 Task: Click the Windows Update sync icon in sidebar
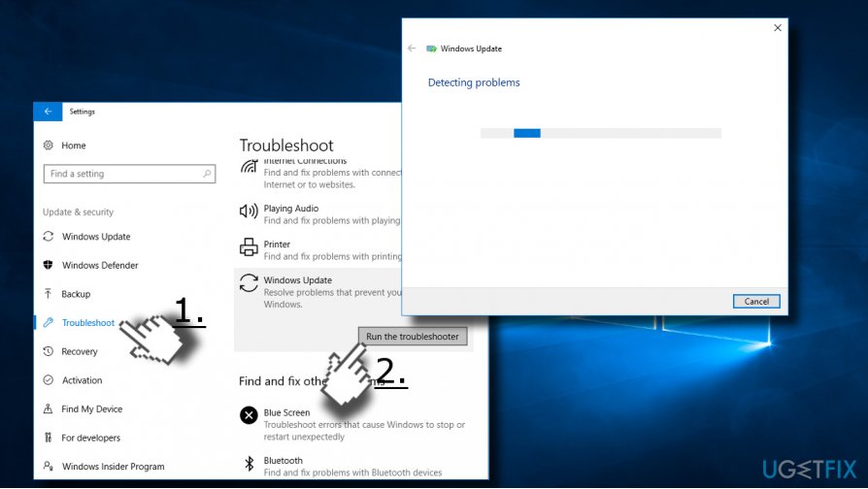(49, 236)
